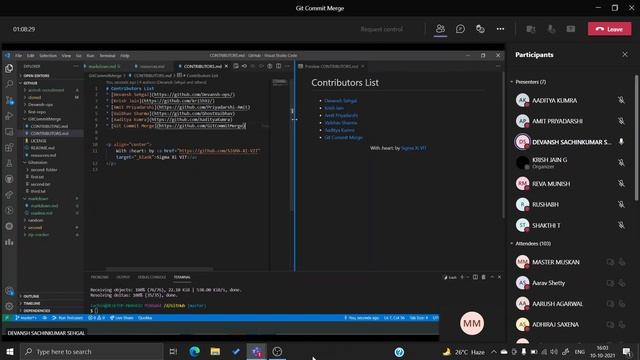This screenshot has height=360, width=640.
Task: Open Source Control in activity bar
Action: pyautogui.click(x=9, y=100)
